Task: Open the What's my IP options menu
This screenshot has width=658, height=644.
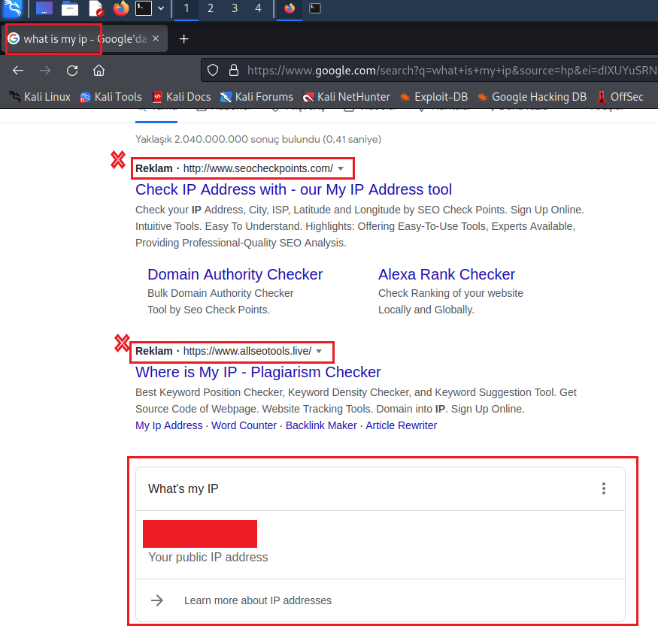Action: click(x=603, y=489)
